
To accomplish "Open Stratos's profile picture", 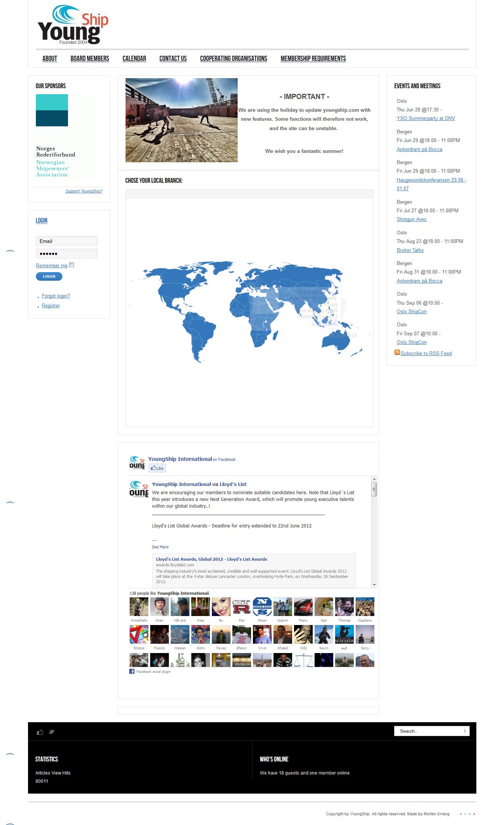I will [139, 634].
